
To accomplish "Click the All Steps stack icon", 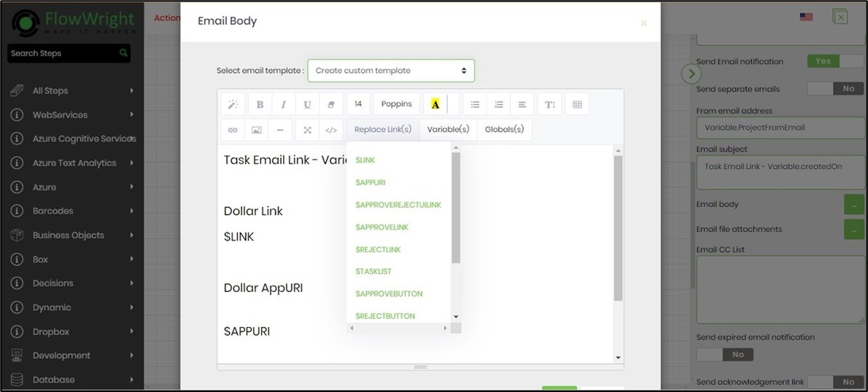I will pos(17,90).
